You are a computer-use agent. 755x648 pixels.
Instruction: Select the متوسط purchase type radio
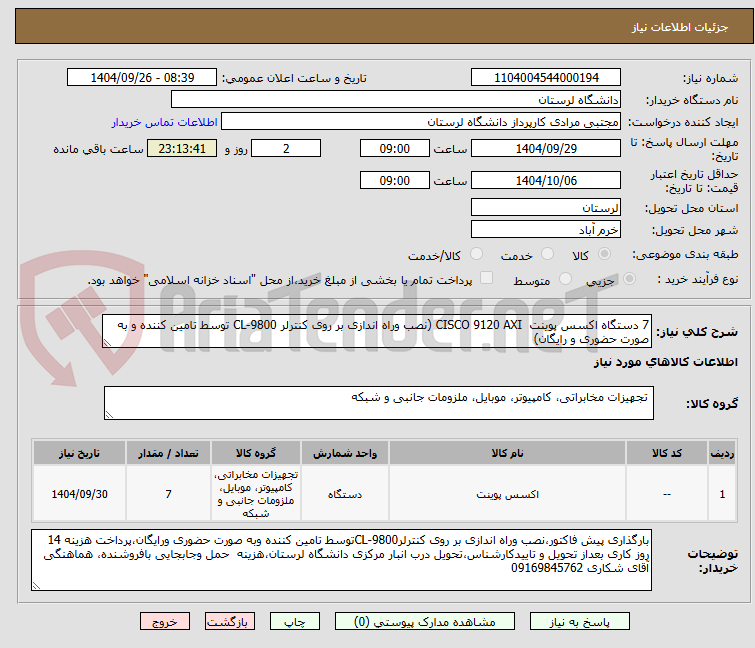click(x=565, y=279)
